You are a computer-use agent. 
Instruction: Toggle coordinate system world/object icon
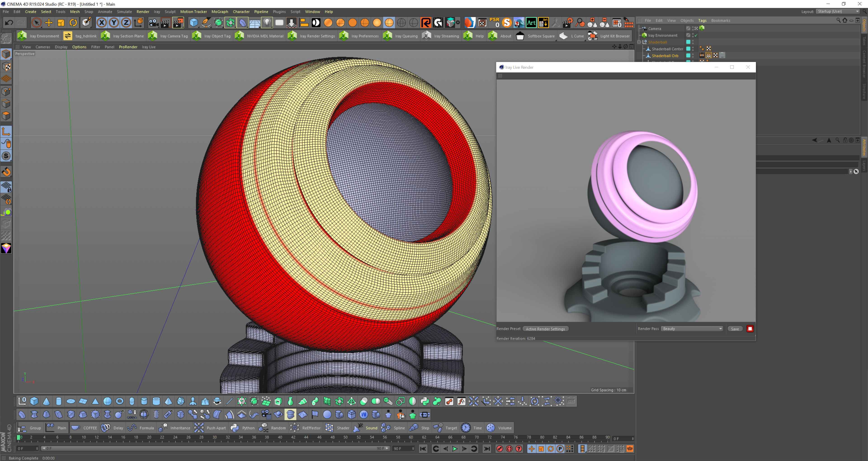pyautogui.click(x=139, y=23)
